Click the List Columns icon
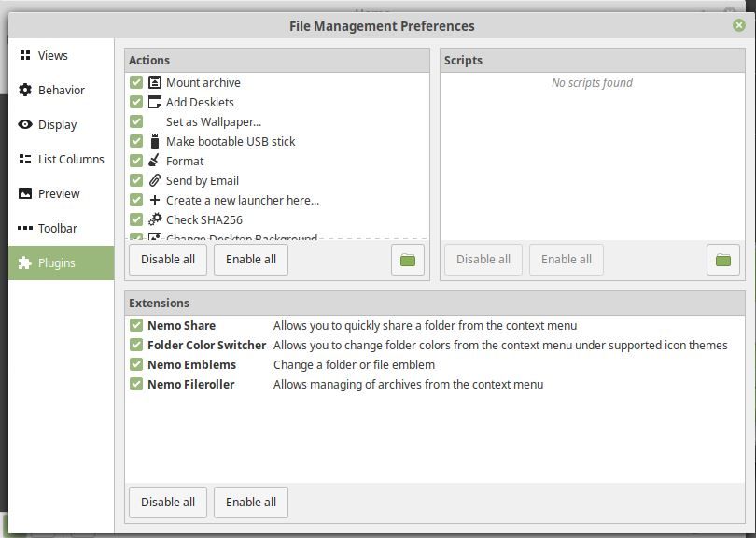The width and height of the screenshot is (756, 538). point(25,159)
